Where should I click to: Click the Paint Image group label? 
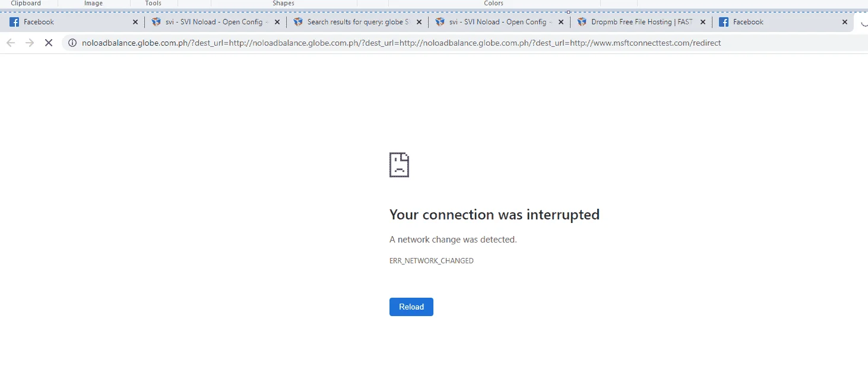[x=94, y=4]
